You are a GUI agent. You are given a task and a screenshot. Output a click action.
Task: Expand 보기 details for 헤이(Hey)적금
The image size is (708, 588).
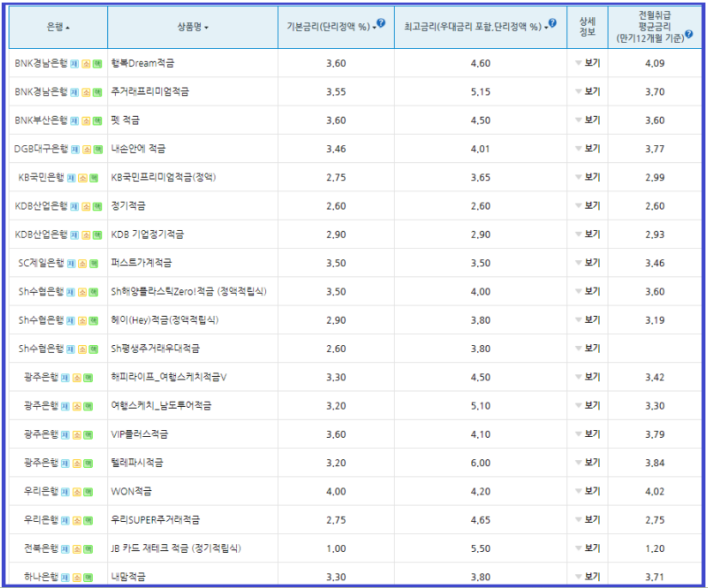588,319
